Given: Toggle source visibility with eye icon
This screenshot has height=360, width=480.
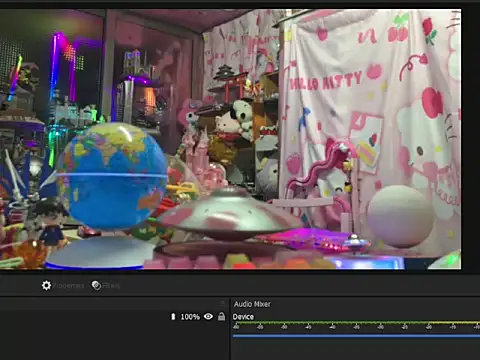Looking at the screenshot, I should (x=208, y=316).
